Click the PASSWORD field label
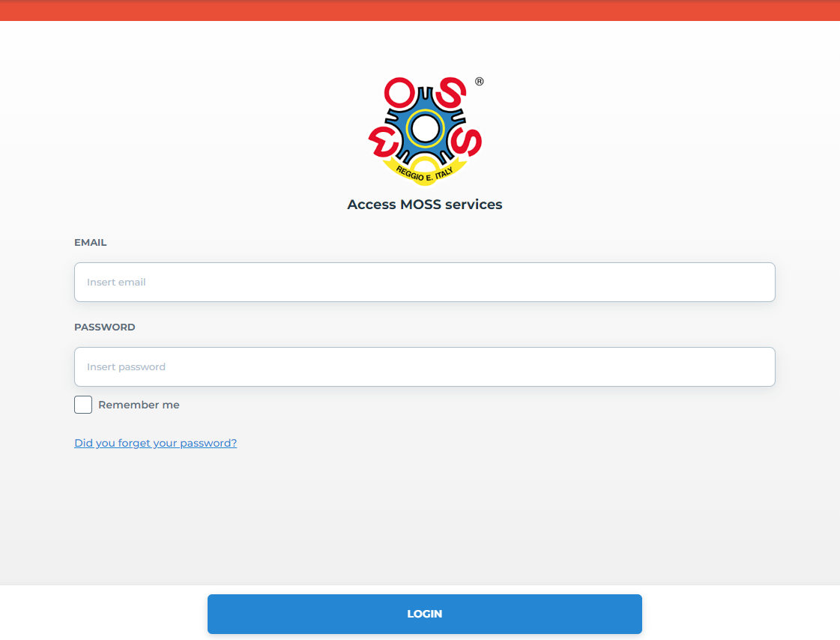Viewport: 840px width, 640px height. 105,327
